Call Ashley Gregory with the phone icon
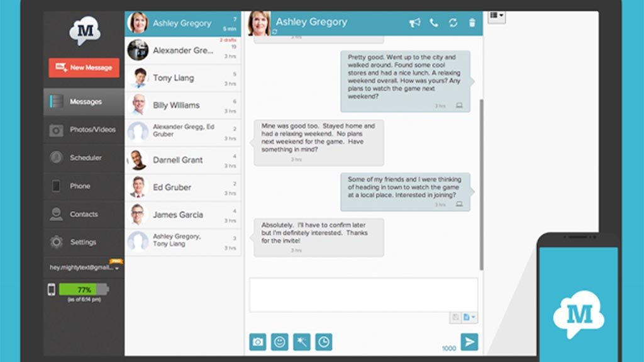The height and width of the screenshot is (362, 644). [x=434, y=23]
